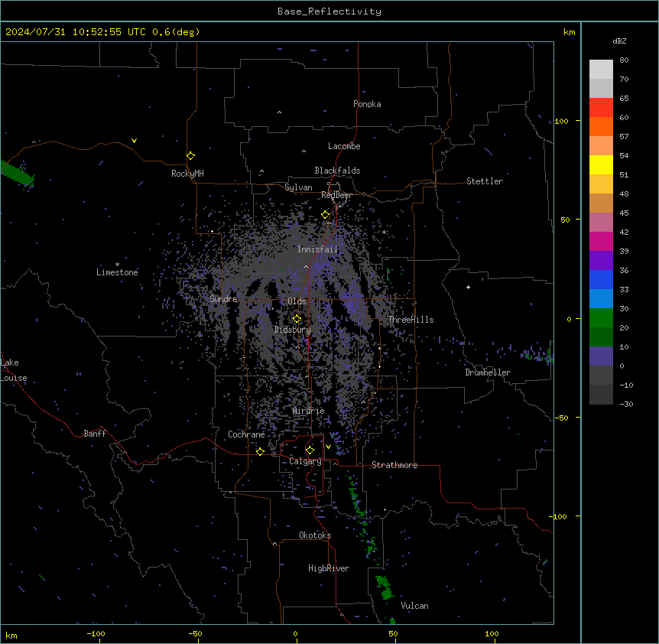Click the white caret marker west of Blackfalds

coord(261,171)
